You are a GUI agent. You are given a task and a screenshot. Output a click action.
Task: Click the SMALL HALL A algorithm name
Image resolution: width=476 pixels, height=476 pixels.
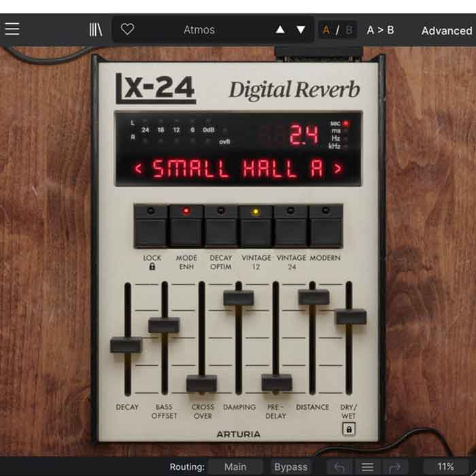coord(238,169)
